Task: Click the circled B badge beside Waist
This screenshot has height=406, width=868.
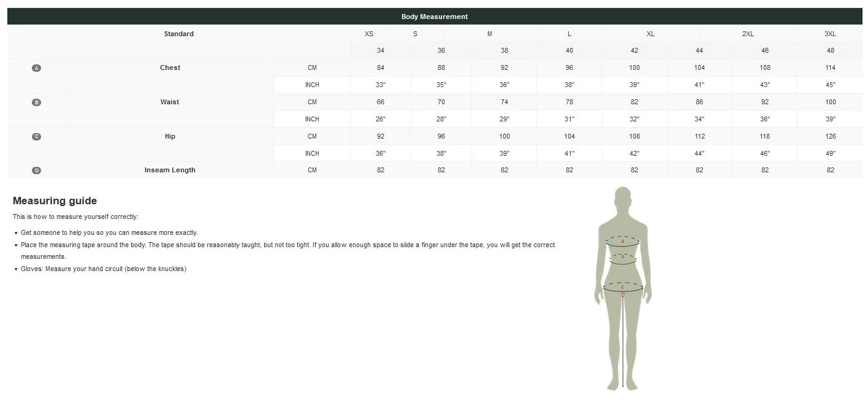Action: pos(36,102)
